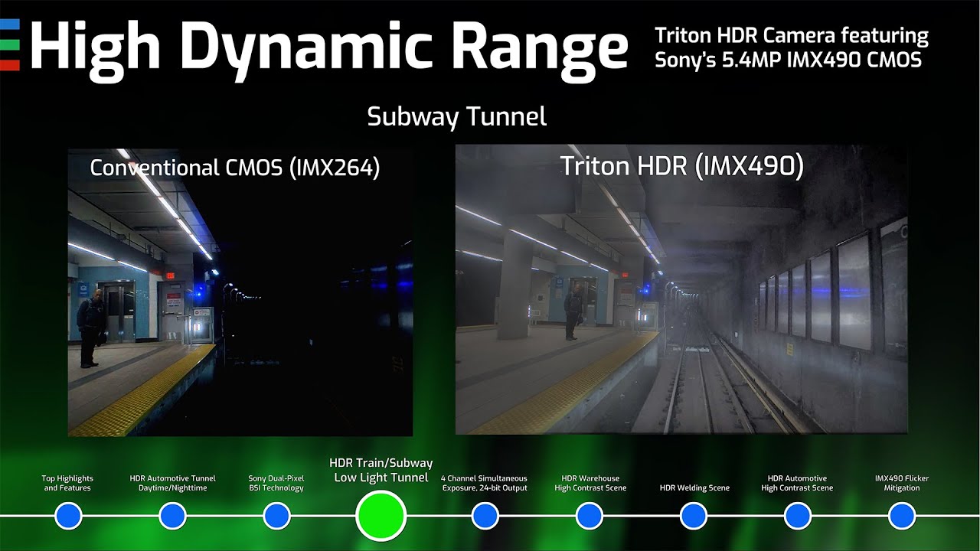Click the "Triton HDR (IMX490)" caption
The image size is (980, 551).
[681, 167]
